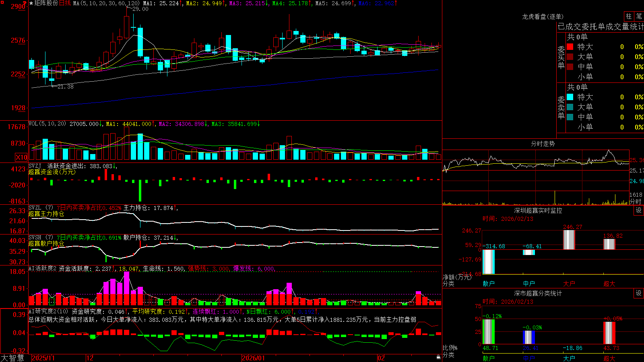
Task: Click the 中户 bar showing -68.41
Action: pos(529,252)
